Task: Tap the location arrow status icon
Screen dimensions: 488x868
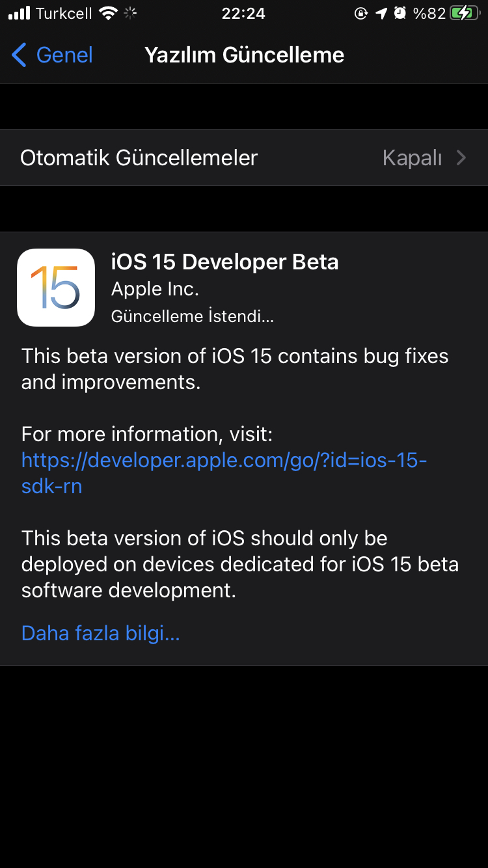Action: click(x=381, y=13)
